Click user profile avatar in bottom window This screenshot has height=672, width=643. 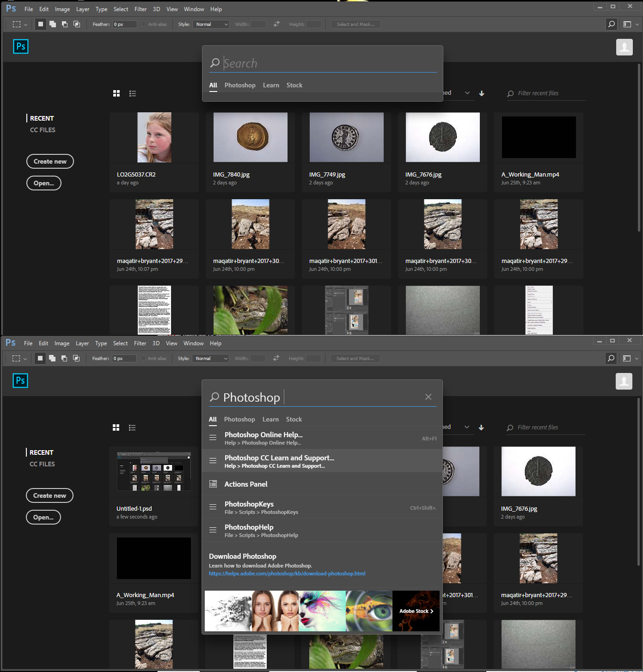(x=624, y=381)
